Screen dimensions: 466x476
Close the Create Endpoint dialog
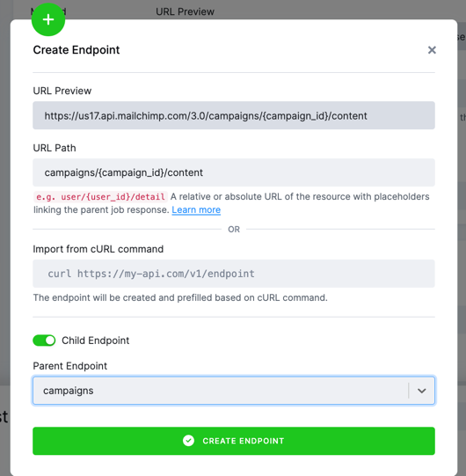[x=432, y=50]
